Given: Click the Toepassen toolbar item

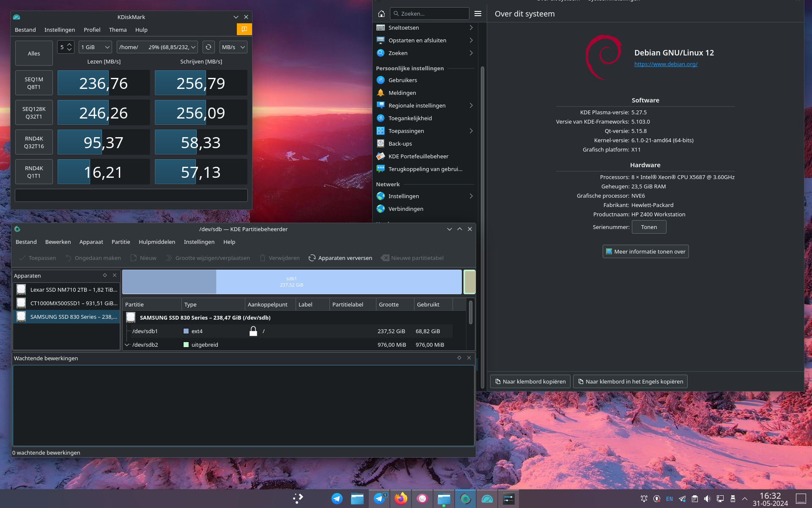Looking at the screenshot, I should pyautogui.click(x=37, y=258).
